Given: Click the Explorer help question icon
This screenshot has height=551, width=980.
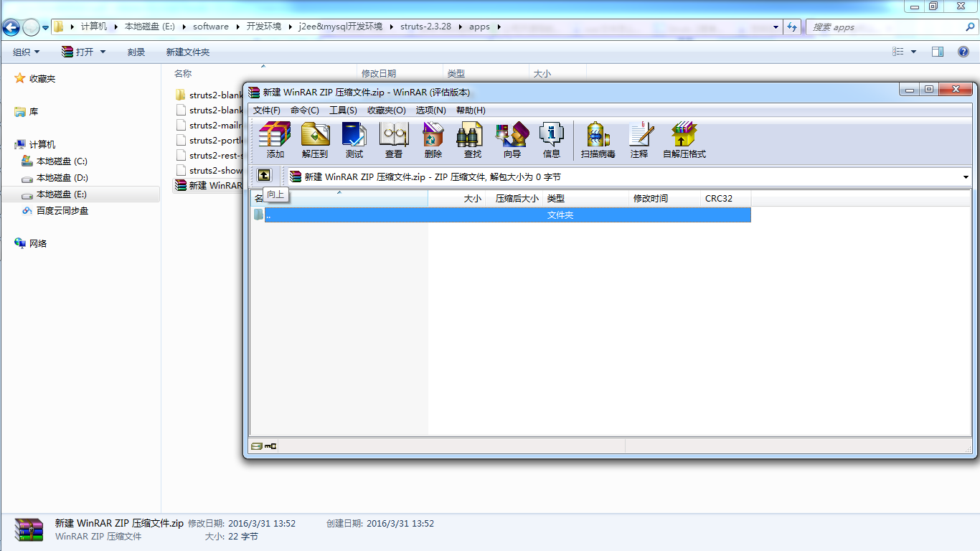Looking at the screenshot, I should tap(963, 52).
